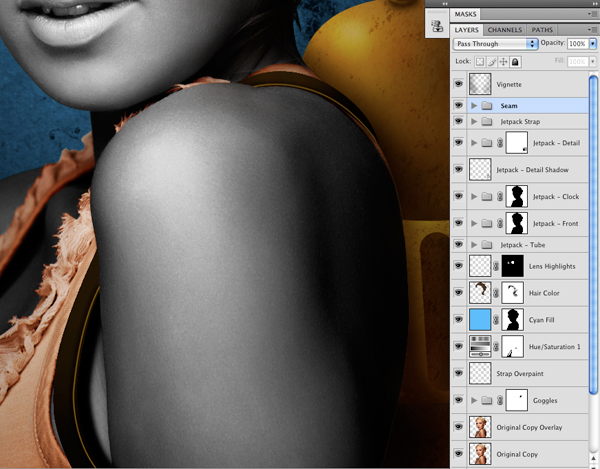Screen dimensions: 600x469
Task: Select the Original Copy layer name
Action: point(517,454)
